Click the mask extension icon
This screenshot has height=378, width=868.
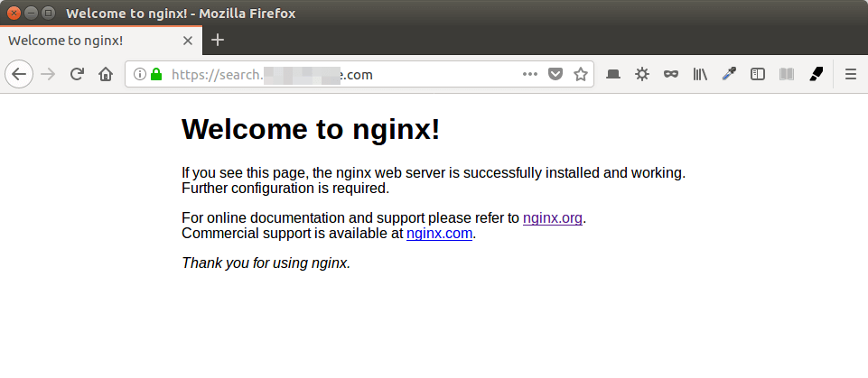click(x=671, y=75)
